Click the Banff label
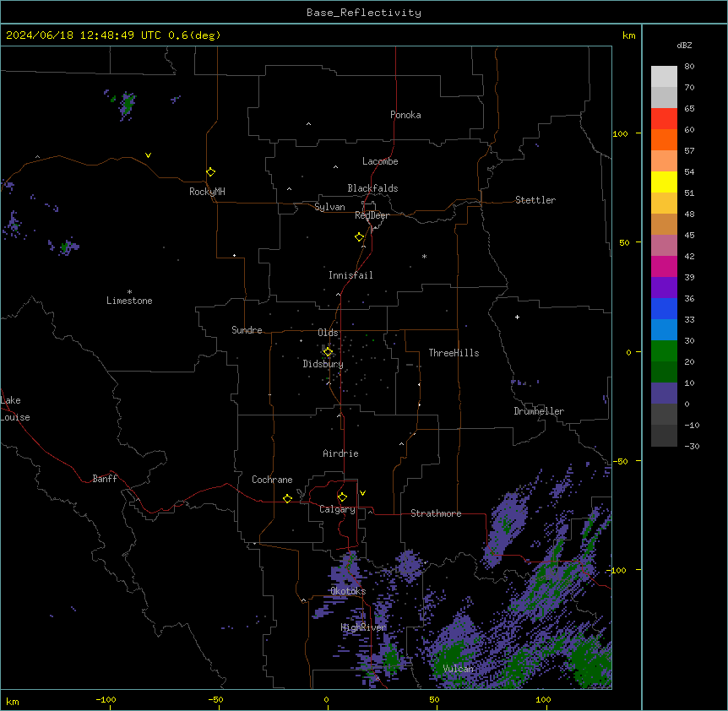The height and width of the screenshot is (711, 728). click(x=105, y=479)
